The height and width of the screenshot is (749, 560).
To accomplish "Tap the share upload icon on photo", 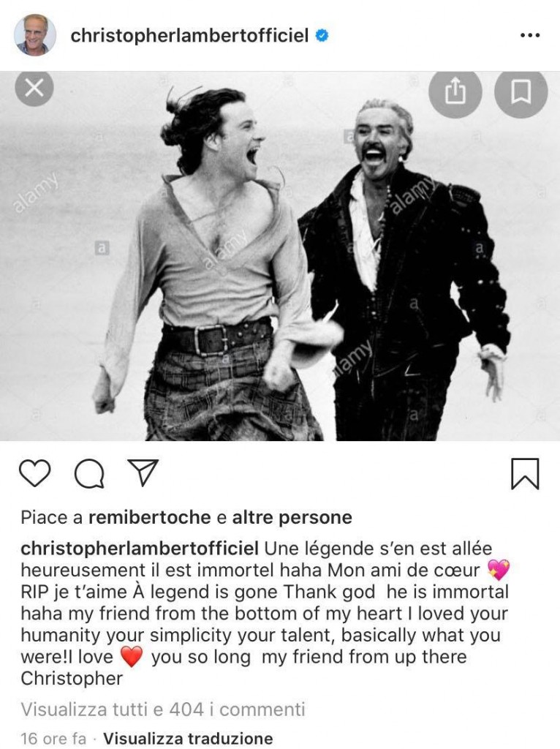I will (x=455, y=91).
